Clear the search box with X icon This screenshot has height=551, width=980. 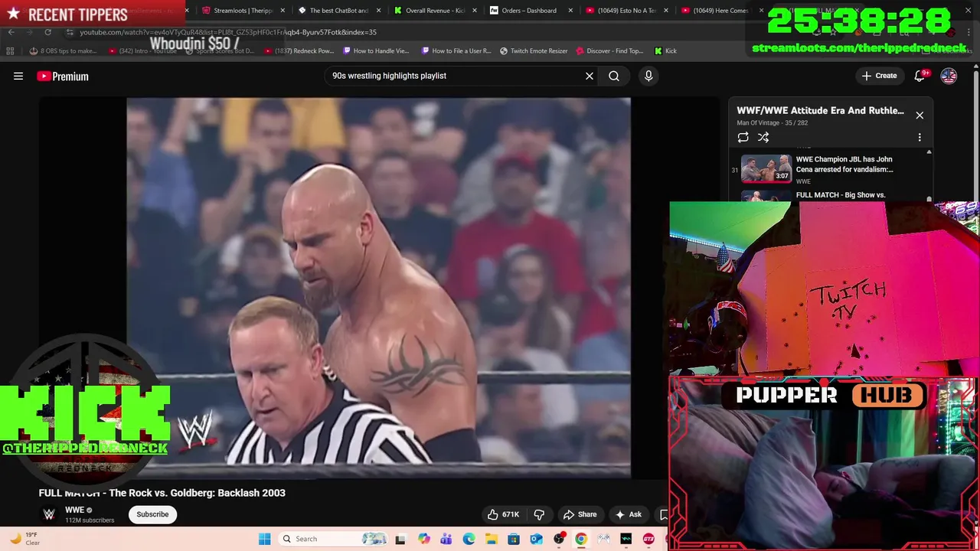coord(590,76)
